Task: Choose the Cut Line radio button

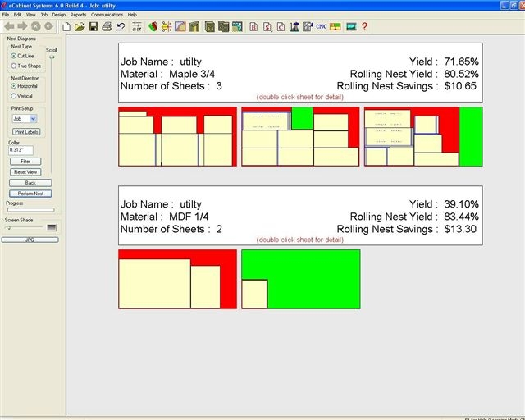Action: coord(14,56)
